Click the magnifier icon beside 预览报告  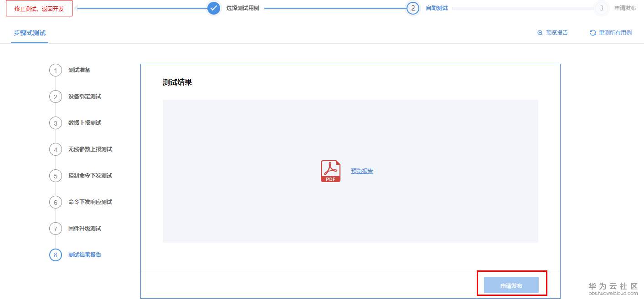click(540, 33)
